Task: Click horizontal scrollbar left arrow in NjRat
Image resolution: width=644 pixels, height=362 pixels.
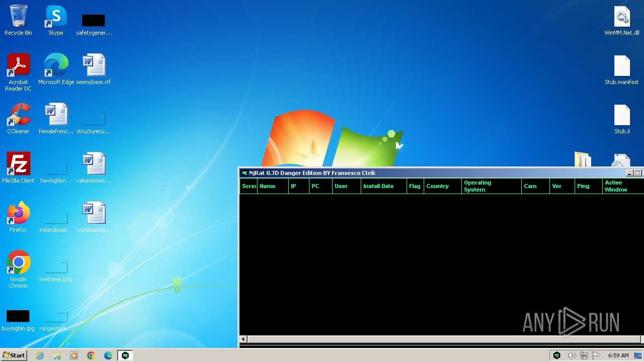Action: tap(244, 339)
